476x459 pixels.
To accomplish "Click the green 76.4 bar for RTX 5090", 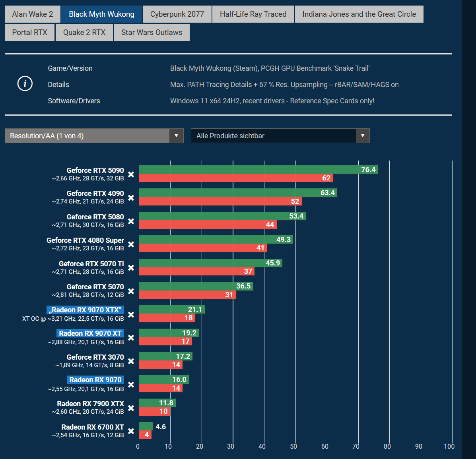I will 258,170.
